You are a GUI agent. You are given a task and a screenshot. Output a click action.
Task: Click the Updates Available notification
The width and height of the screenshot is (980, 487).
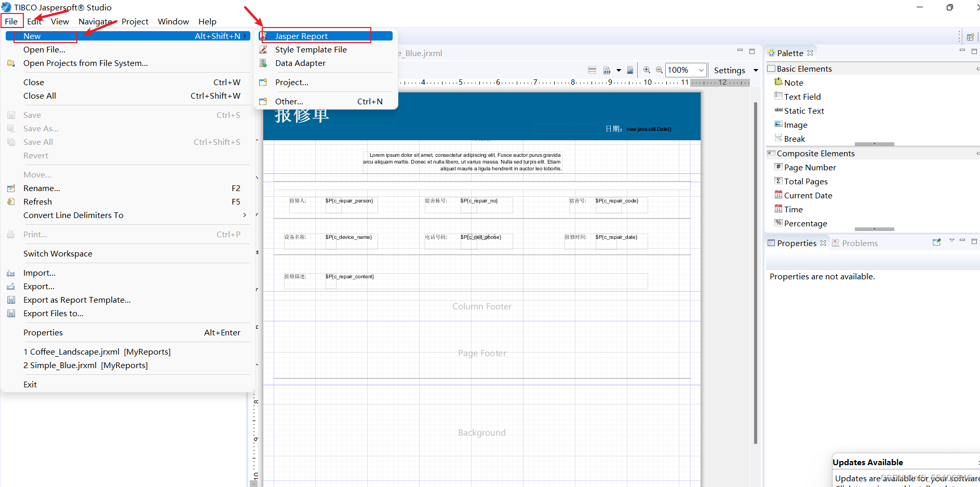867,462
